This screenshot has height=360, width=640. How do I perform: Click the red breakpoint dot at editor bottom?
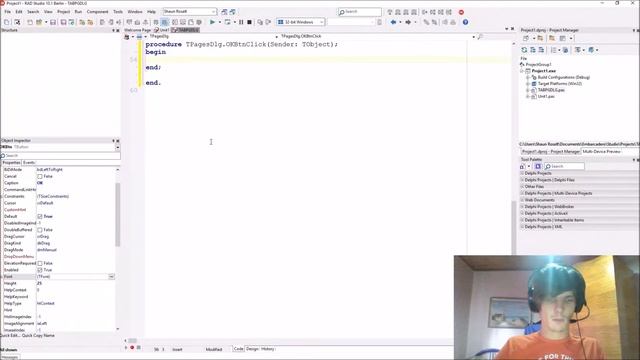point(132,348)
